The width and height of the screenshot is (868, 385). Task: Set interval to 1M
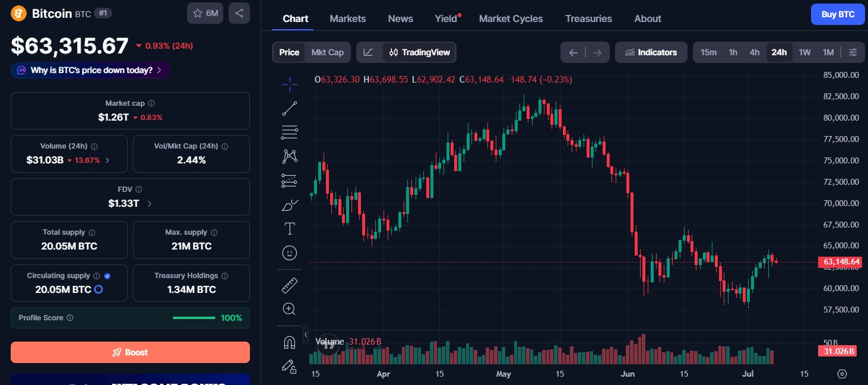click(828, 52)
